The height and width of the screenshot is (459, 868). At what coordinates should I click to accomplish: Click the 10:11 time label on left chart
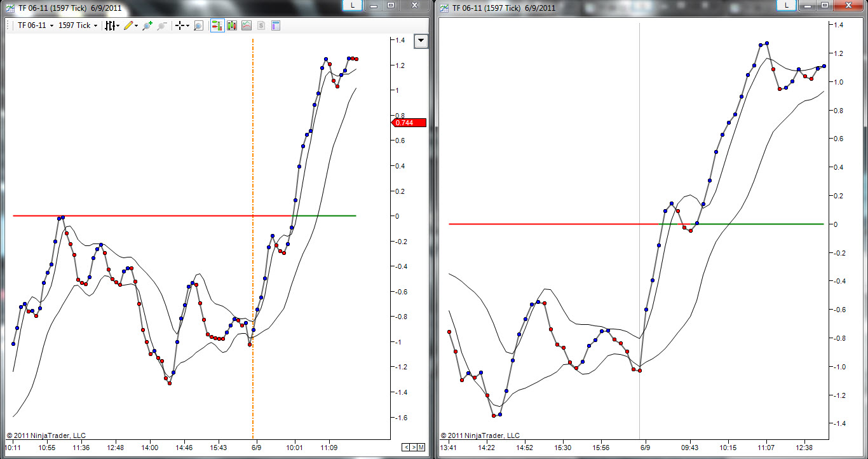click(x=13, y=448)
